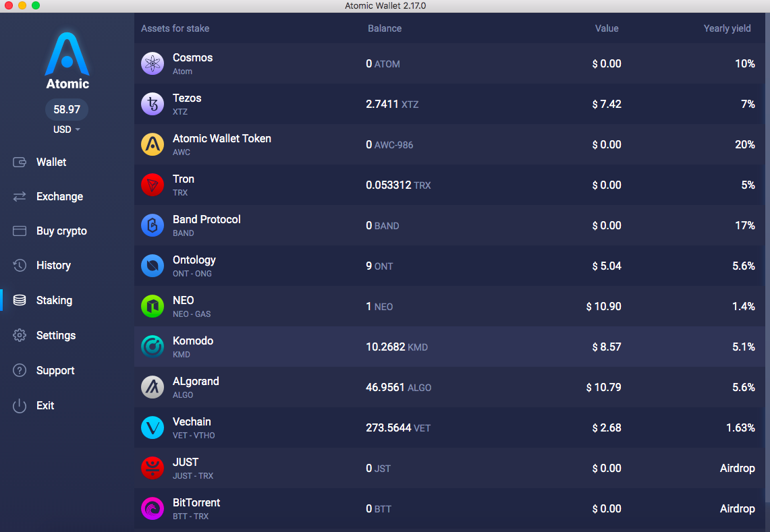Select the NEO asset name

[183, 300]
